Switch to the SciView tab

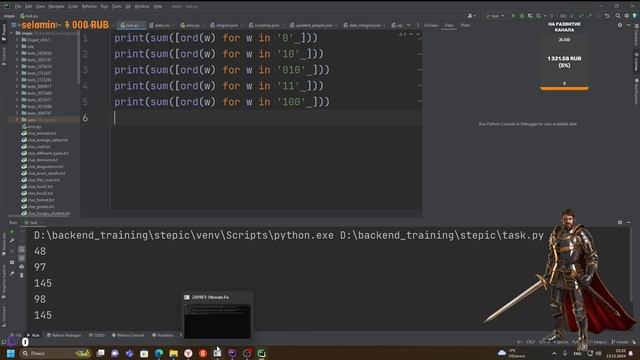click(x=431, y=25)
